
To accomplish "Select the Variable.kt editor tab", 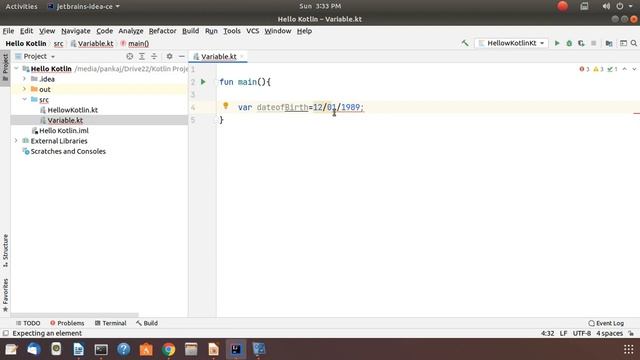I will coord(218,56).
